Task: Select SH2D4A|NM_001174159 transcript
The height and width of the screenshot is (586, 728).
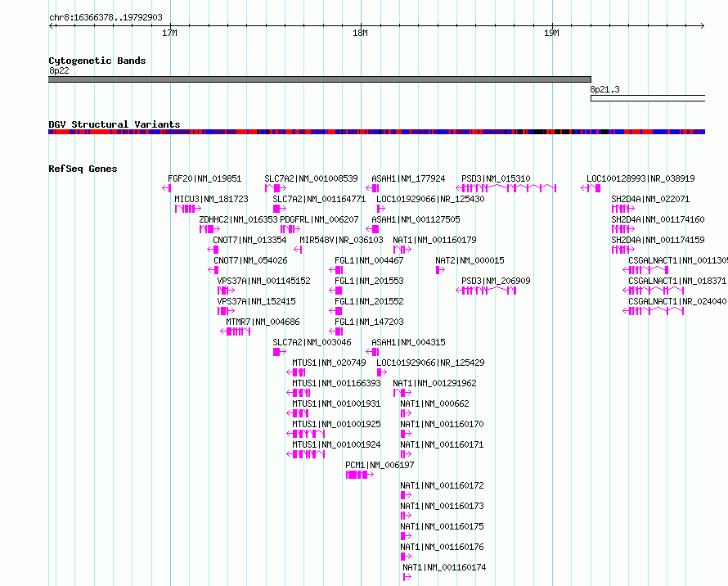Action: [658, 240]
